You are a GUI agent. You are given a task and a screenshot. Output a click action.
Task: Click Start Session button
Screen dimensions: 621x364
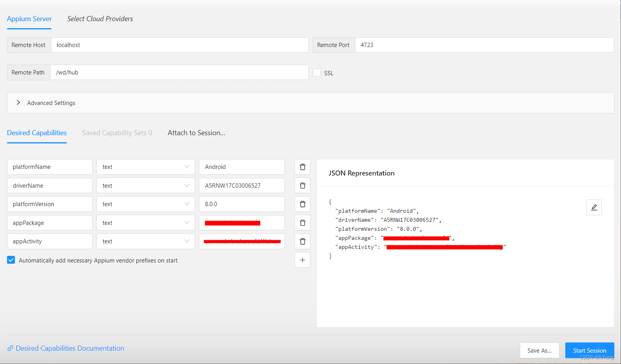click(590, 350)
